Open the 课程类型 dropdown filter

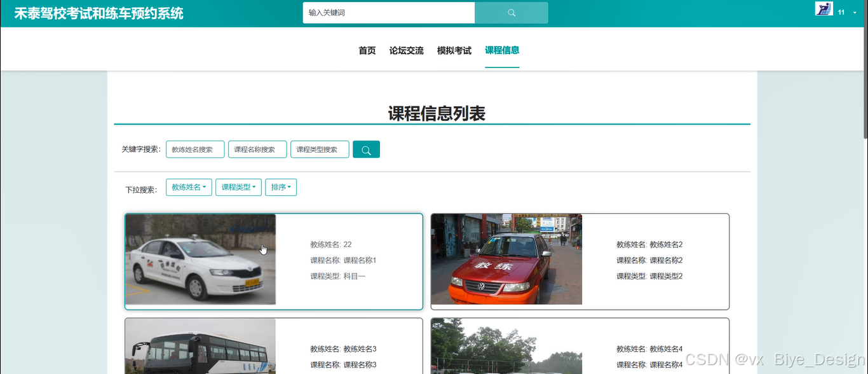(238, 188)
